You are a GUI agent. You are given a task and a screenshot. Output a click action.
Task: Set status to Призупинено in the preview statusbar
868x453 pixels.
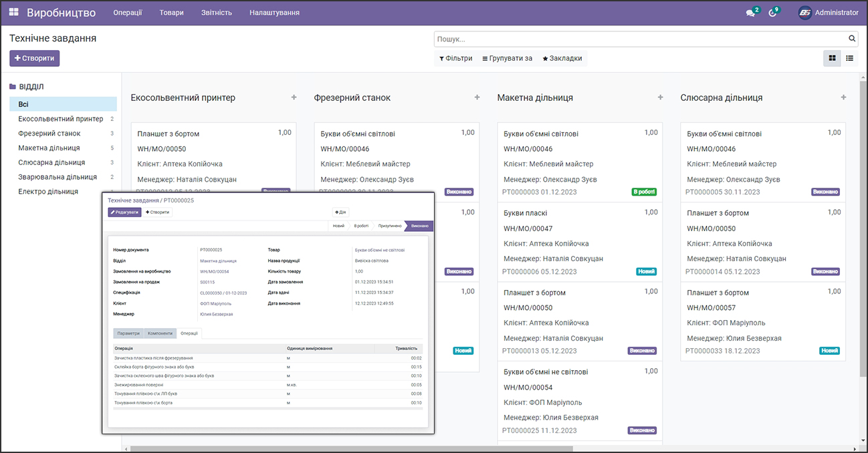pyautogui.click(x=390, y=226)
